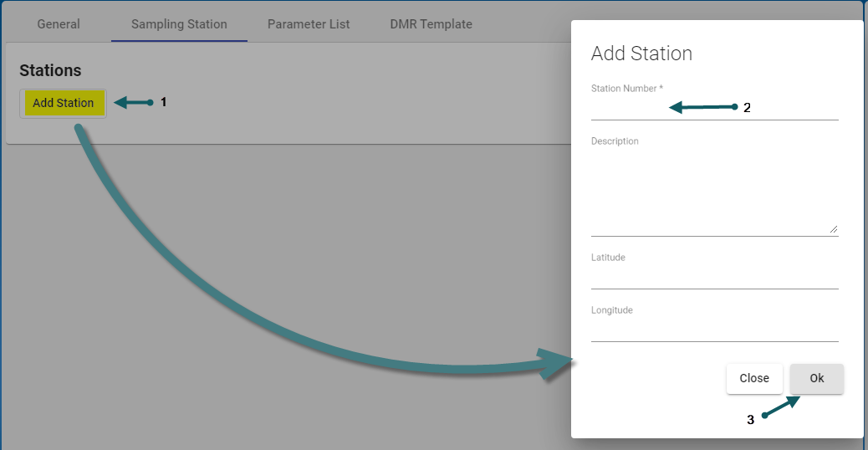Screen dimensions: 868x450
Task: Click the Station Number field label
Action: pyautogui.click(x=626, y=88)
